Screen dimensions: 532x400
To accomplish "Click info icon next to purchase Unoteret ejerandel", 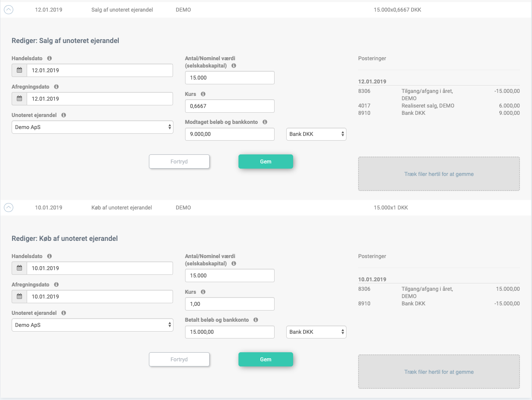I will click(64, 313).
